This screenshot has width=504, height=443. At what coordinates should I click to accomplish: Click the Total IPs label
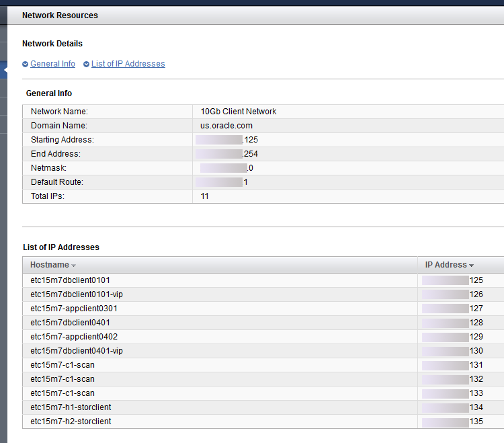[x=48, y=196]
